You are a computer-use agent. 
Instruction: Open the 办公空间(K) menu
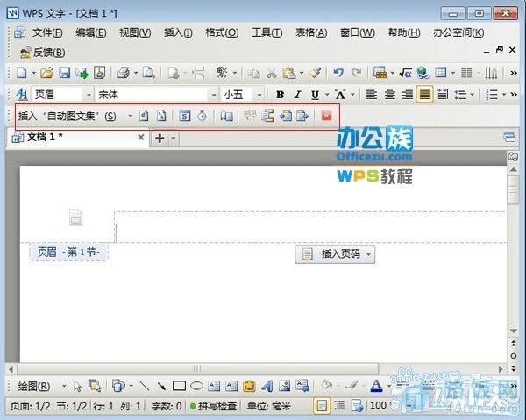(x=458, y=32)
